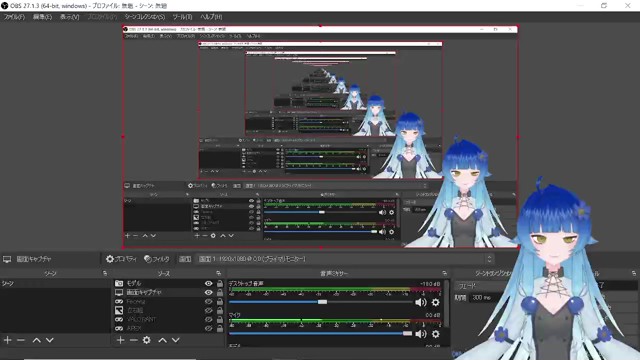Open マイク audio gear settings
Screen dimensions: 640x360
click(436, 334)
